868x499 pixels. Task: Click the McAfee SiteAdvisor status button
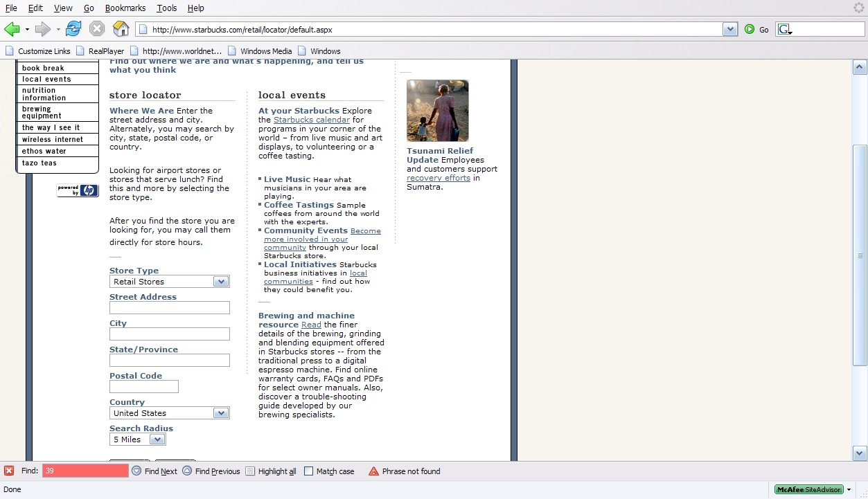click(x=809, y=489)
